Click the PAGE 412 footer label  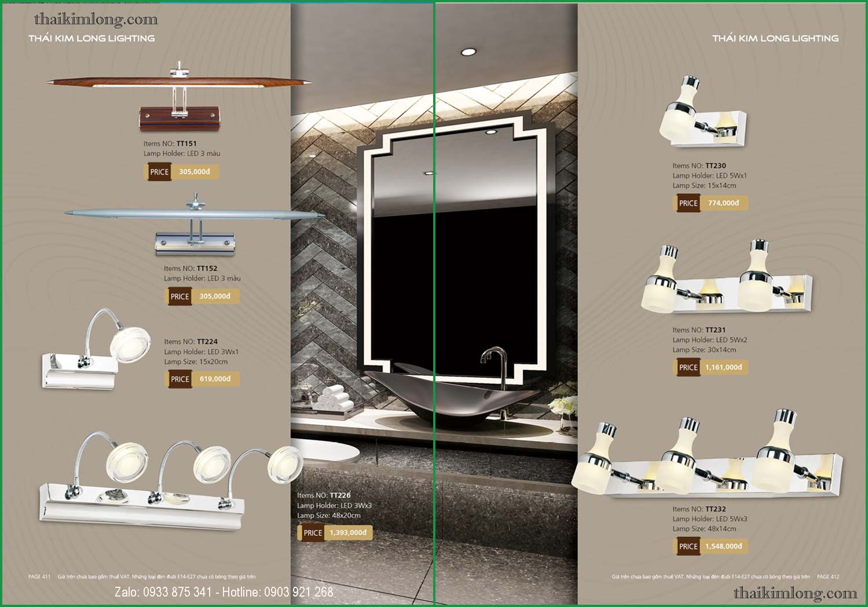(x=827, y=577)
